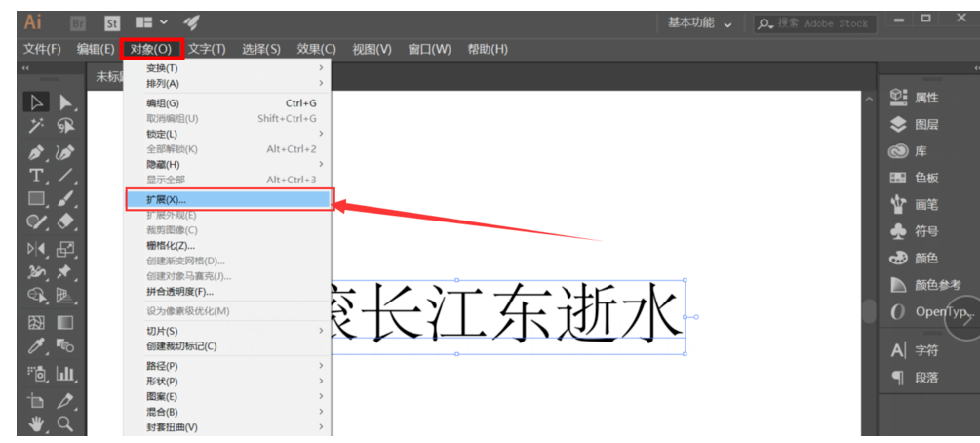Open the 符号 (Symbols) panel
Viewport: 980px width, 443px height.
pos(915,231)
